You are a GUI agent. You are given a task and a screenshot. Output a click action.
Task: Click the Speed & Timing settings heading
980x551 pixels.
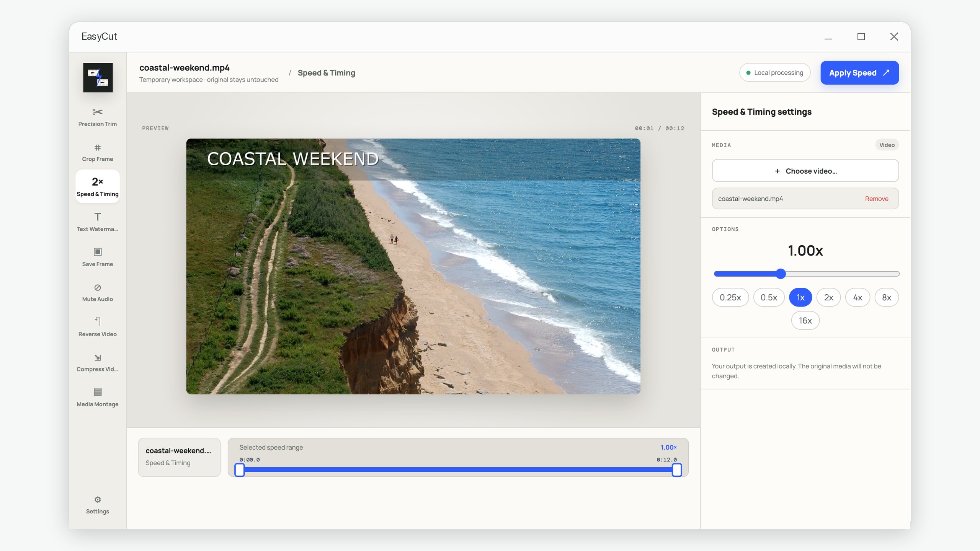click(761, 112)
